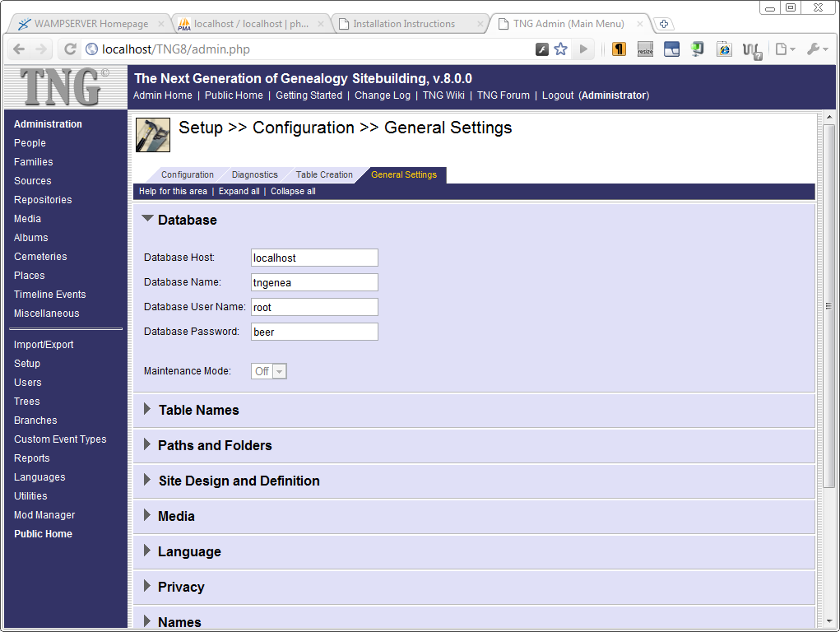Open People in the sidebar
This screenshot has width=840, height=632.
click(30, 143)
